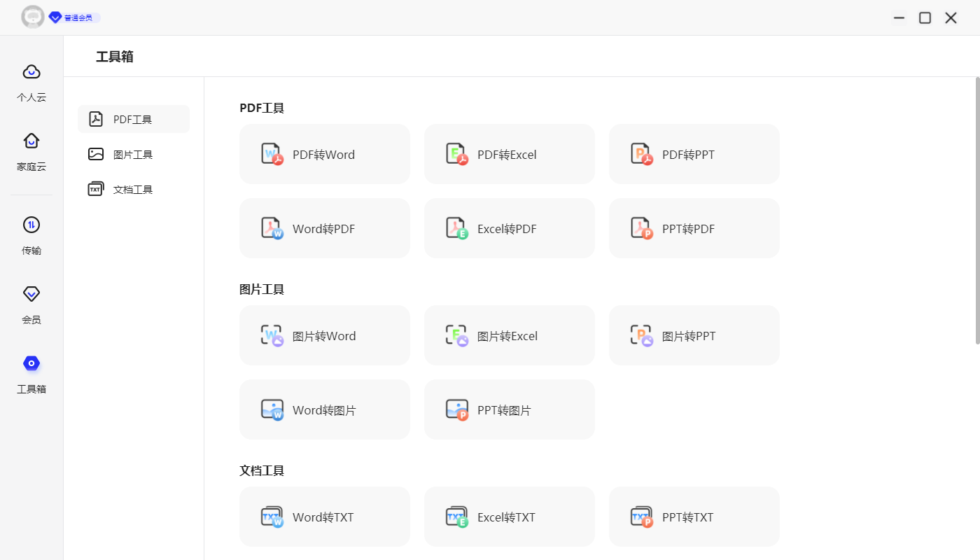Open the 会员 membership icon
Image resolution: width=980 pixels, height=560 pixels.
click(x=31, y=302)
